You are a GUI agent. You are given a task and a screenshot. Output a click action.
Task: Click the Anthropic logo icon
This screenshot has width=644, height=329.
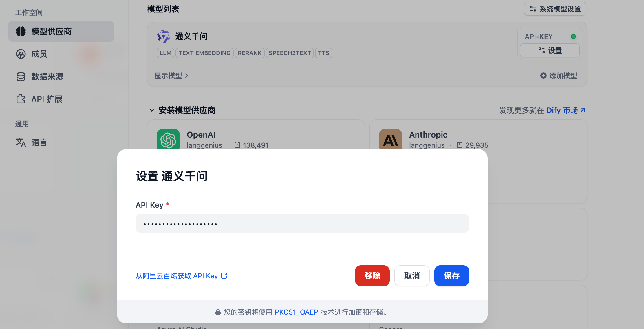click(x=391, y=139)
